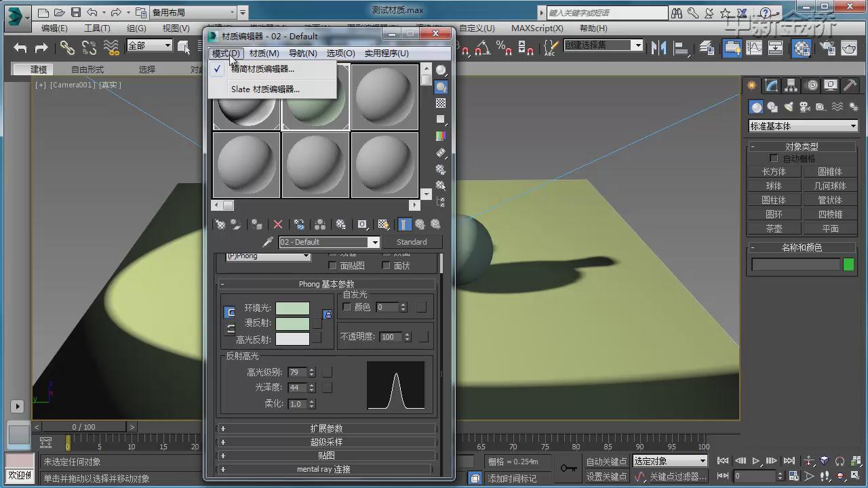Open Curve Editor icon in main toolbar

click(754, 47)
